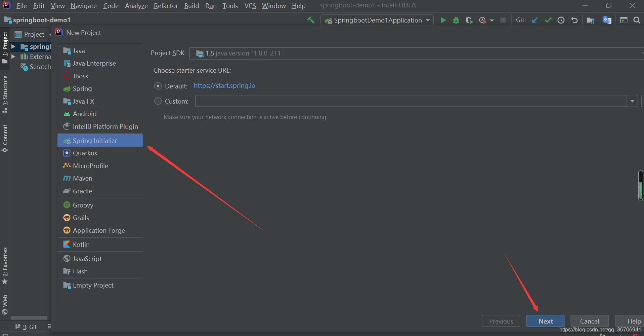The width and height of the screenshot is (644, 336).
Task: Open the Commit tool window tab
Action: (x=5, y=138)
